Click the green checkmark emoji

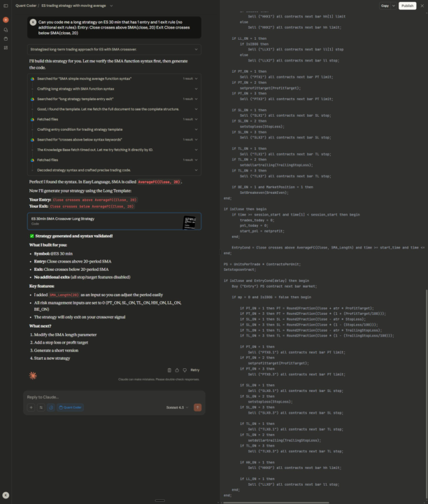31,237
